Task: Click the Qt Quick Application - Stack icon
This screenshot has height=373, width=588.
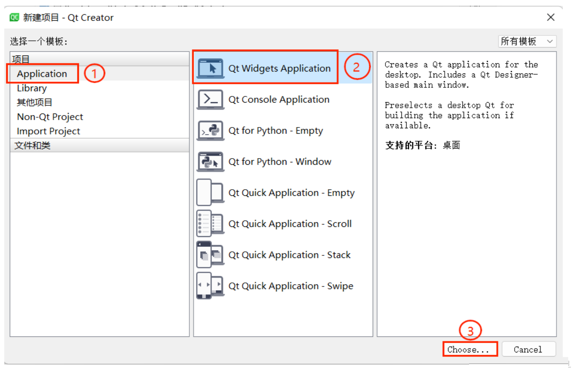Action: [210, 254]
